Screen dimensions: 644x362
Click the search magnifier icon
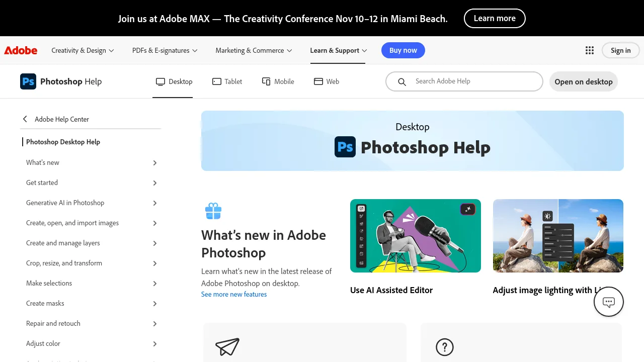pyautogui.click(x=402, y=81)
